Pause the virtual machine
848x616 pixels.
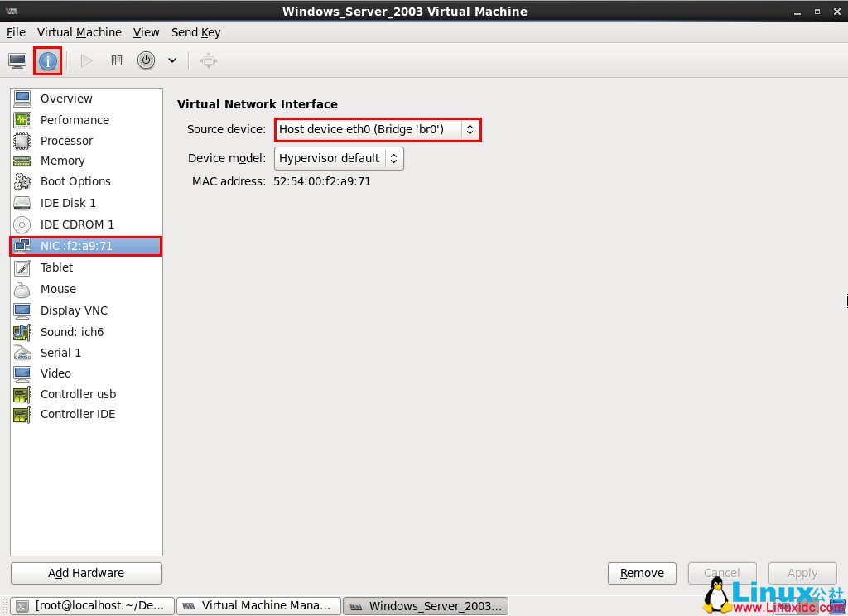click(116, 60)
